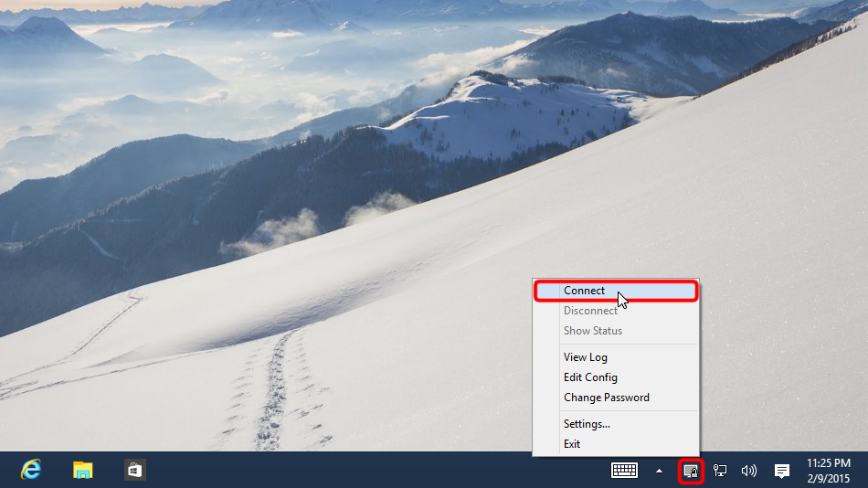The height and width of the screenshot is (488, 868).
Task: Open Settings... from the context menu
Action: coord(587,424)
